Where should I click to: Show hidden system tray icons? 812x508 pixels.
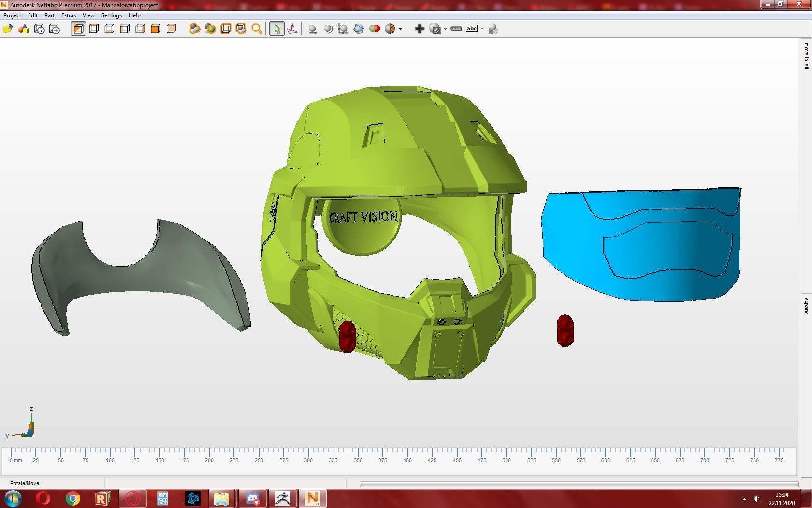tap(744, 499)
